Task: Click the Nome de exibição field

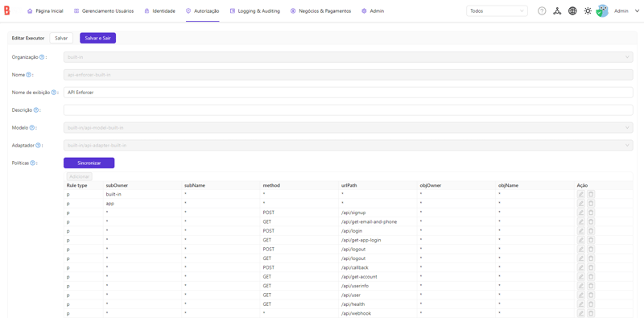Action: [x=349, y=93]
